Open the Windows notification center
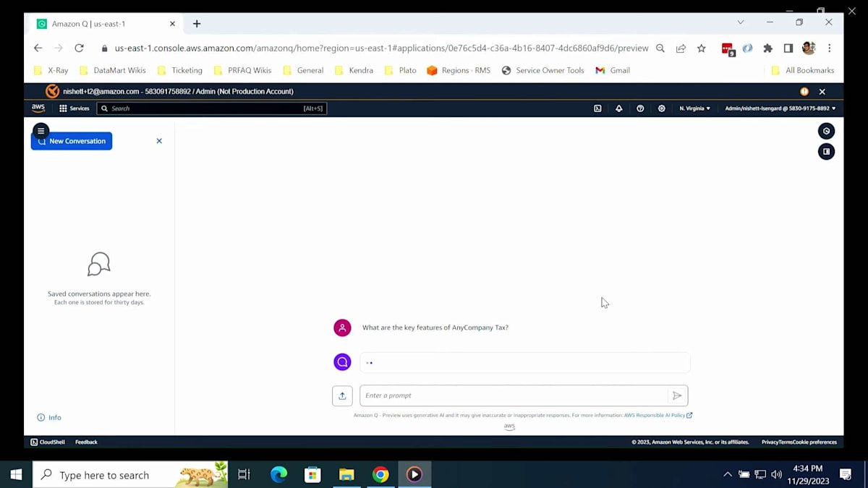Screen dimensions: 868x488 point(846,475)
